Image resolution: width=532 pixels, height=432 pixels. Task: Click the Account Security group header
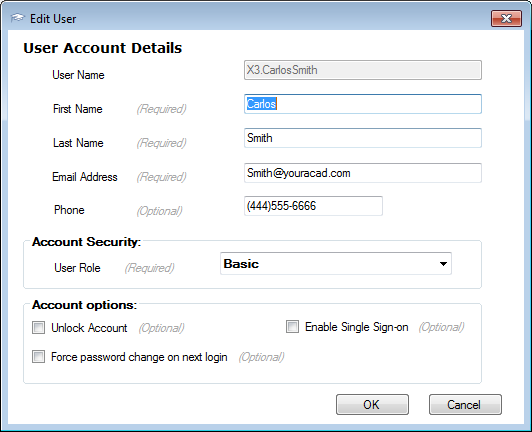[87, 242]
